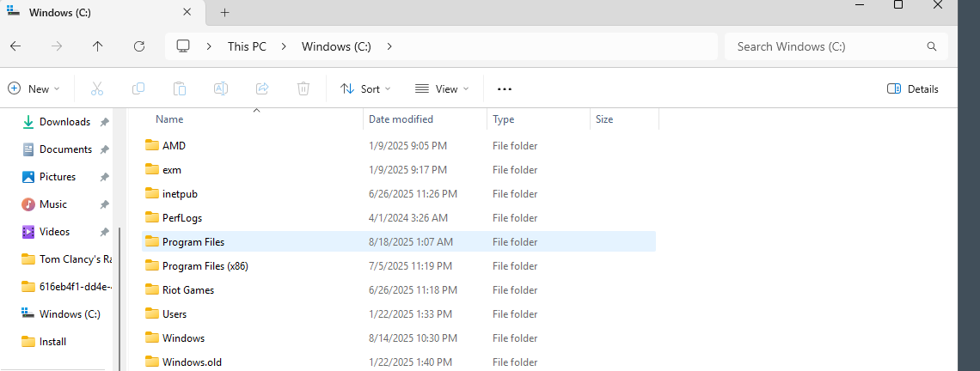Expand chevron after the PC icon

[209, 46]
